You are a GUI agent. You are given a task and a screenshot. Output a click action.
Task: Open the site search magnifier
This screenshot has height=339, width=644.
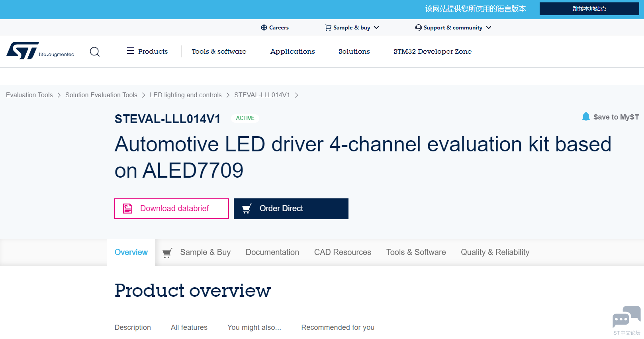(95, 52)
